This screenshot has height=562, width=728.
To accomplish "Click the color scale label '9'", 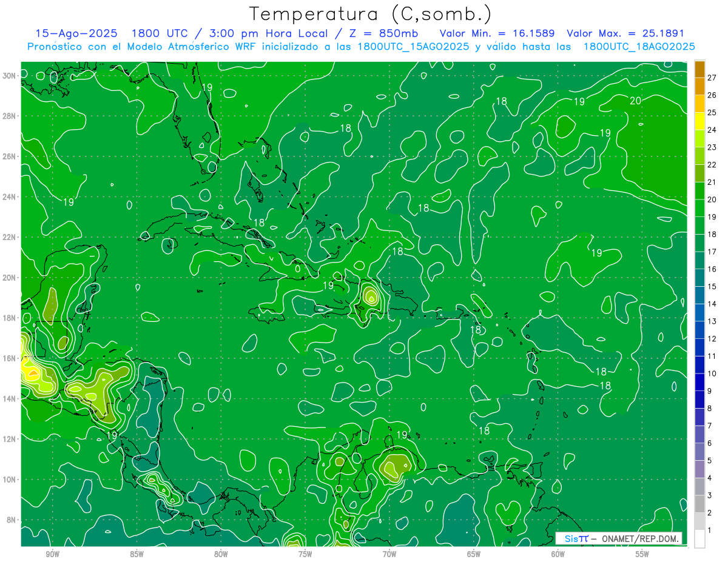I will click(710, 391).
